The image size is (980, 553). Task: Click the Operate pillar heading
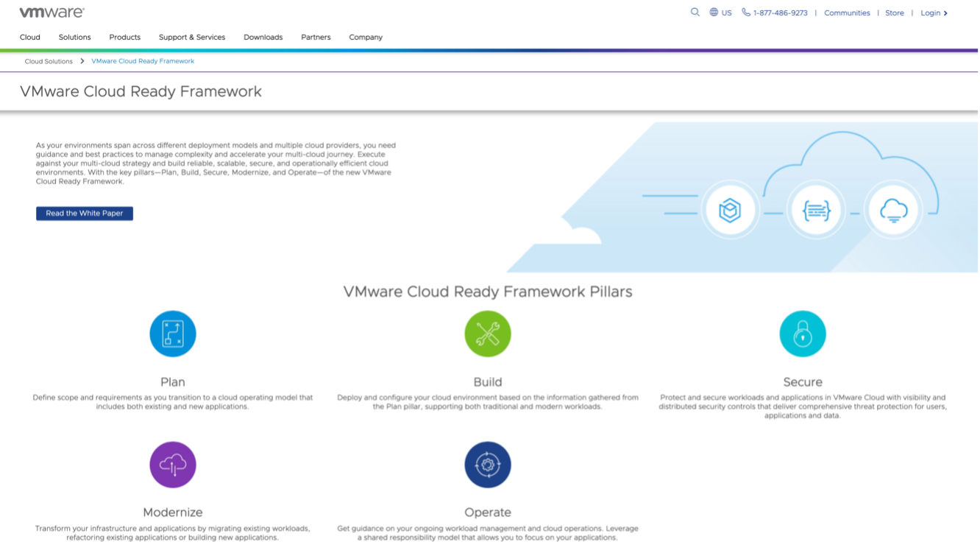[488, 513]
